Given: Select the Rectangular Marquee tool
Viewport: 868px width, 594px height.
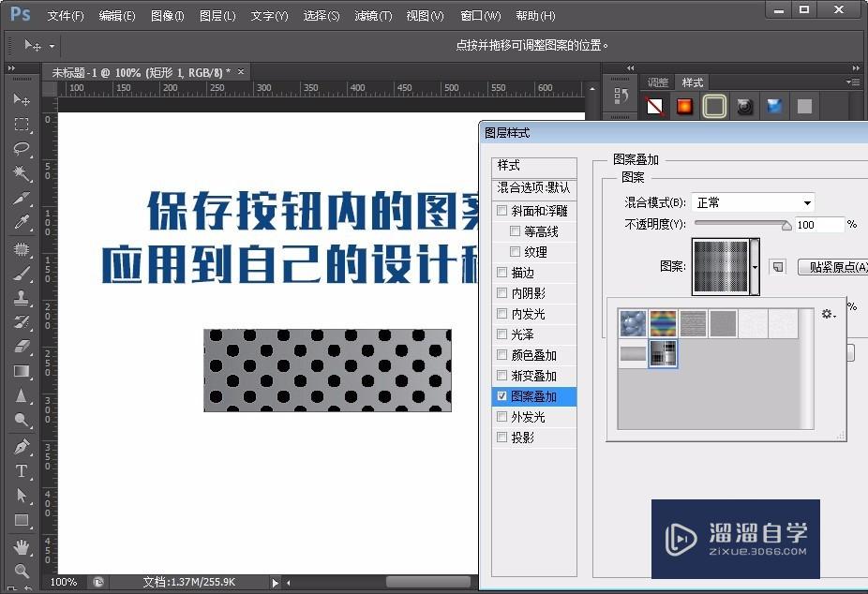Looking at the screenshot, I should coord(21,125).
